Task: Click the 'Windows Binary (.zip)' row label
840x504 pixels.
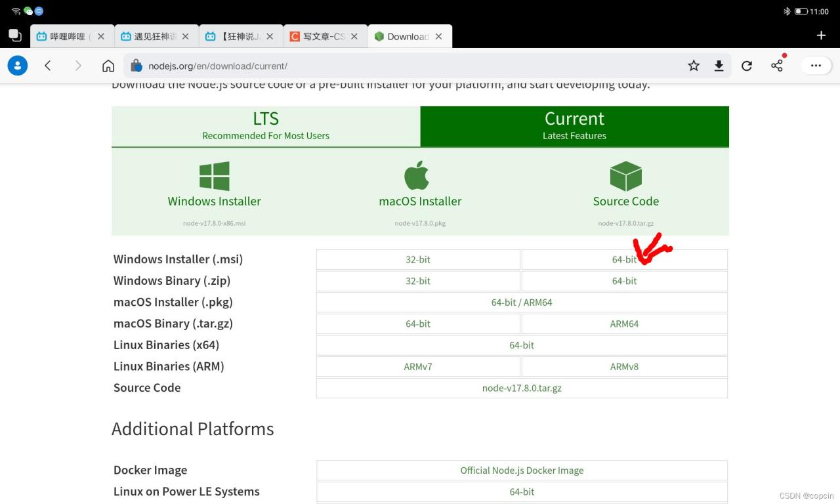Action: point(172,281)
